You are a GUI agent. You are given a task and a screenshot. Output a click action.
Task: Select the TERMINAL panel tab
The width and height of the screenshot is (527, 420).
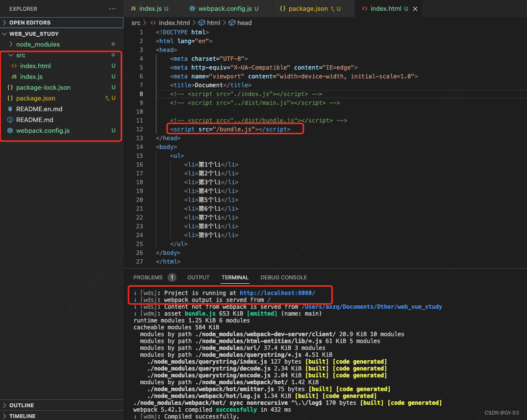point(235,277)
